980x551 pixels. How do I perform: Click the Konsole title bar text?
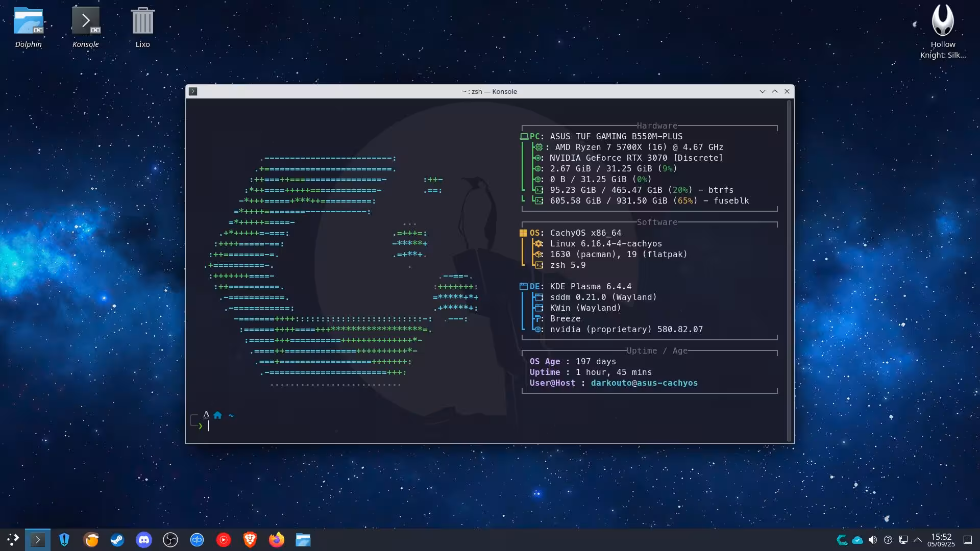tap(489, 91)
